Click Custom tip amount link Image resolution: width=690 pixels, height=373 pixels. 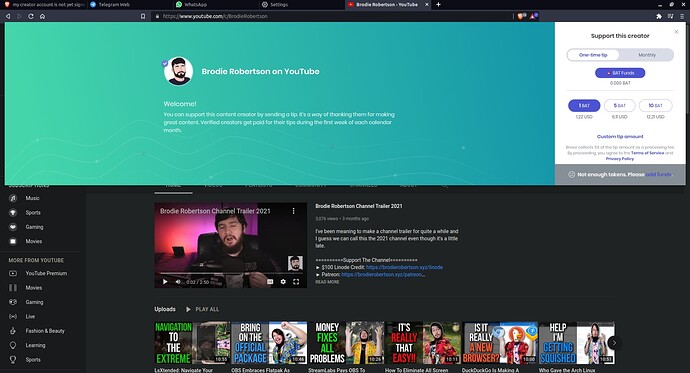pyautogui.click(x=620, y=136)
